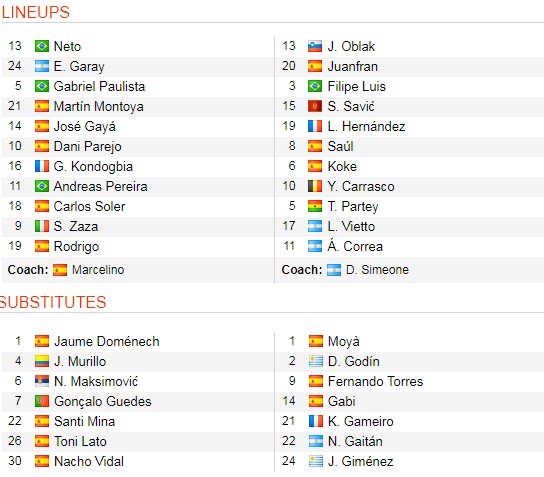The width and height of the screenshot is (544, 477).
Task: Select Fernando Torres in substitutes list
Action: tap(375, 381)
